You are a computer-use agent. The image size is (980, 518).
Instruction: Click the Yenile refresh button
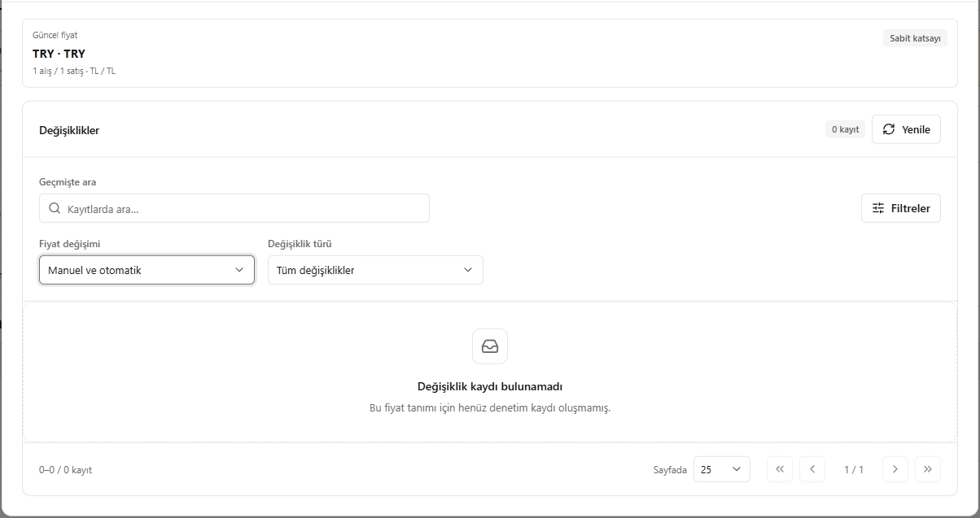pos(906,129)
